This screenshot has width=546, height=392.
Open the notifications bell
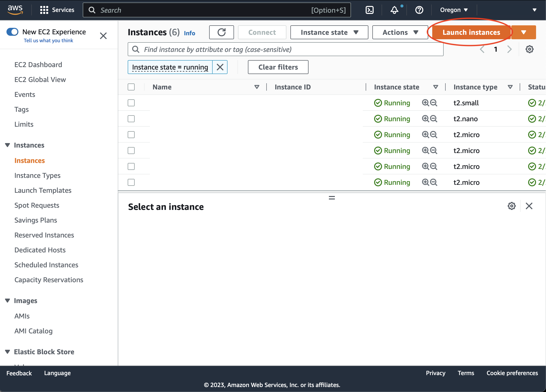[x=394, y=10]
